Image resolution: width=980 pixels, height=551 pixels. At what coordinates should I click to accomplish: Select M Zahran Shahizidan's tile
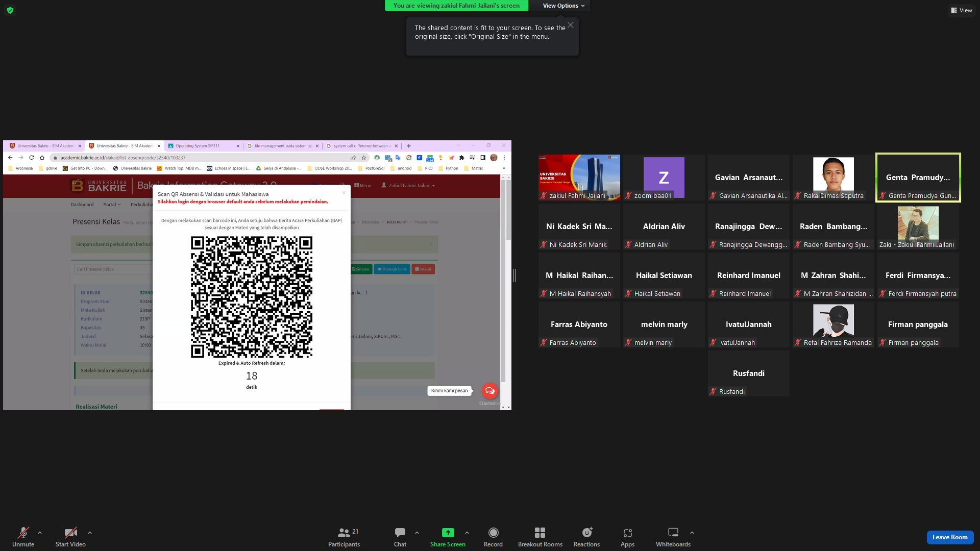pos(833,275)
